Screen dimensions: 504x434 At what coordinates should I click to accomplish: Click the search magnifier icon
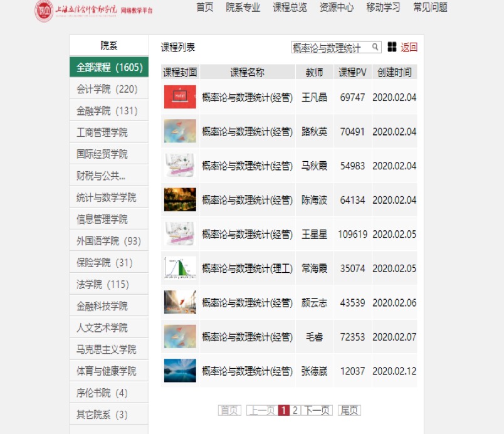[x=375, y=47]
